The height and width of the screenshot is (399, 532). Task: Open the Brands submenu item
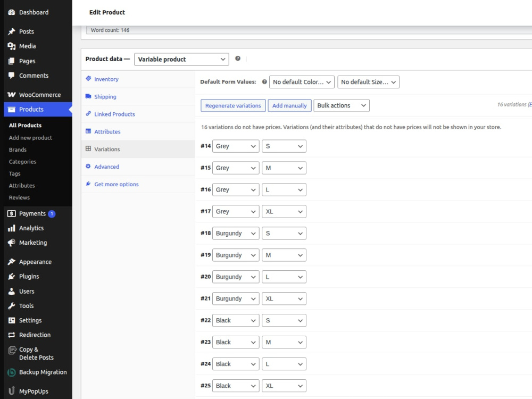click(18, 149)
